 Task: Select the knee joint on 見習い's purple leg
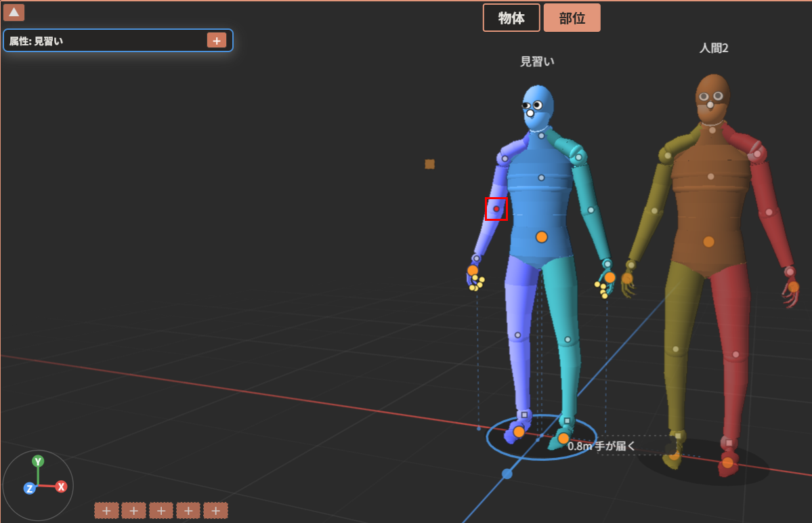click(x=517, y=335)
